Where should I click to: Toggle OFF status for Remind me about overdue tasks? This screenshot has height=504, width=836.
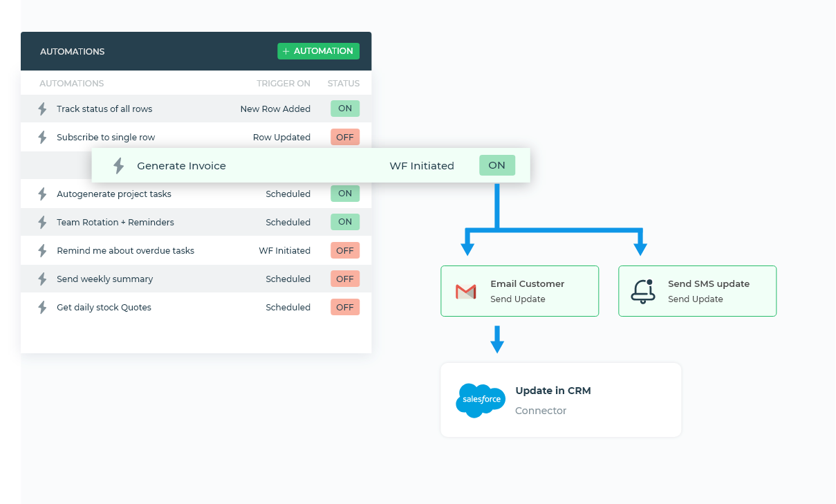pos(345,250)
